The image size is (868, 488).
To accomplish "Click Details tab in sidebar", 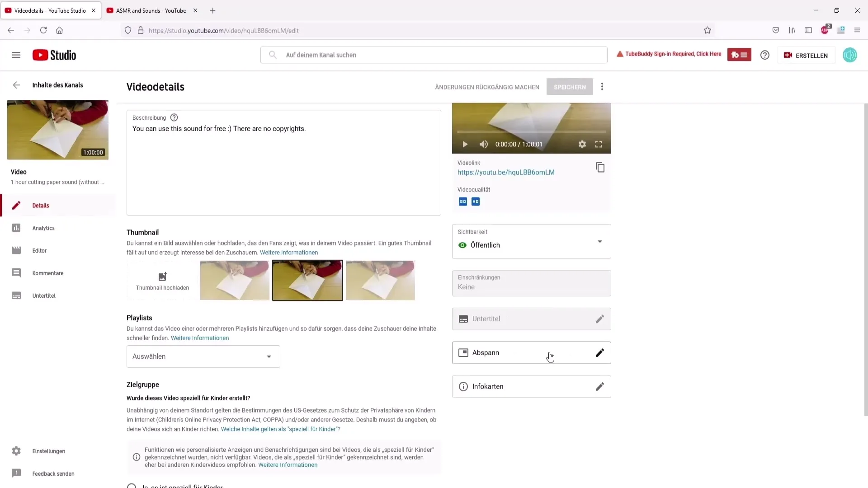I will point(41,206).
